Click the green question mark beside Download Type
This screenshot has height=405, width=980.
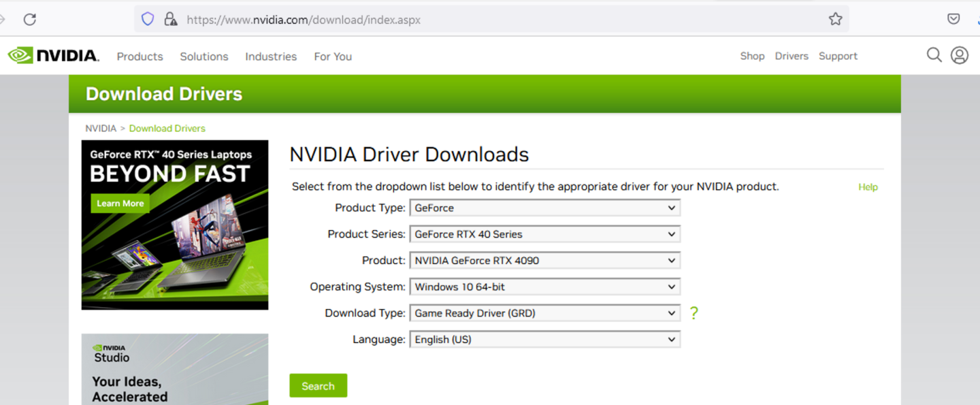click(693, 313)
